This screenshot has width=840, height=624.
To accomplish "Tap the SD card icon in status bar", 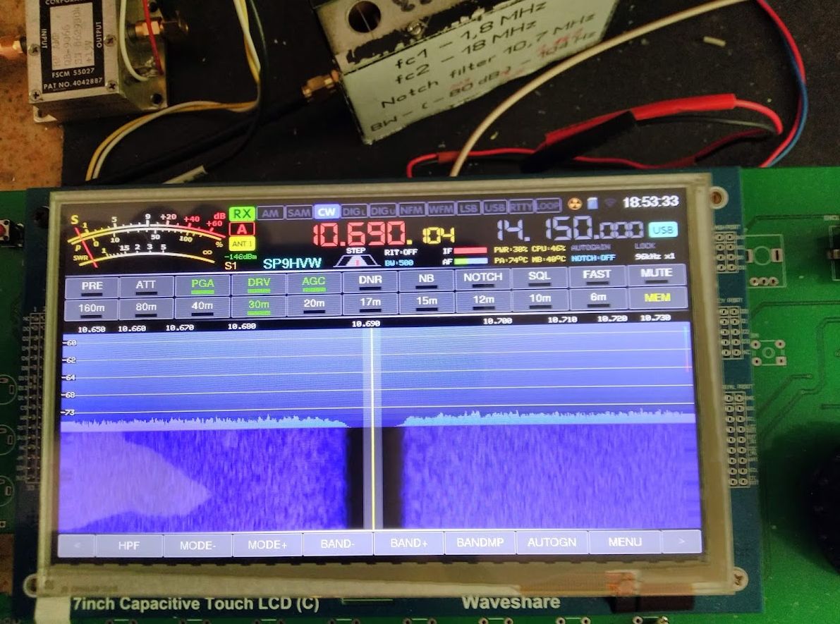I will (592, 203).
